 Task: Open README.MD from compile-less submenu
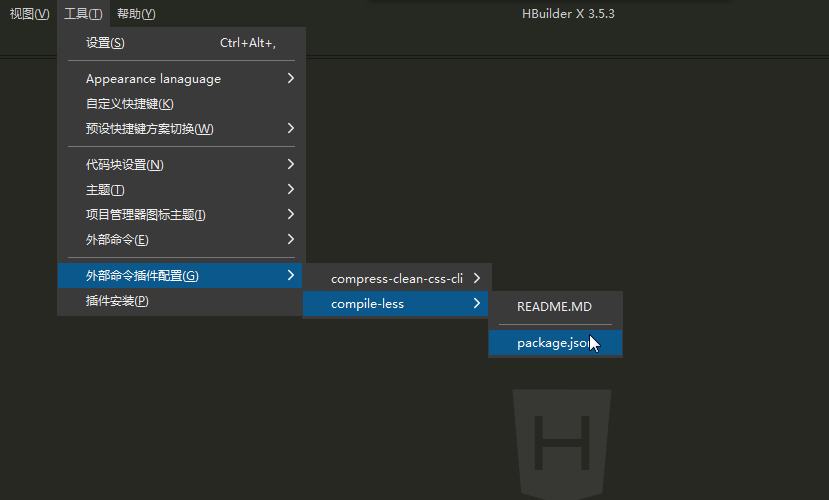coord(555,307)
